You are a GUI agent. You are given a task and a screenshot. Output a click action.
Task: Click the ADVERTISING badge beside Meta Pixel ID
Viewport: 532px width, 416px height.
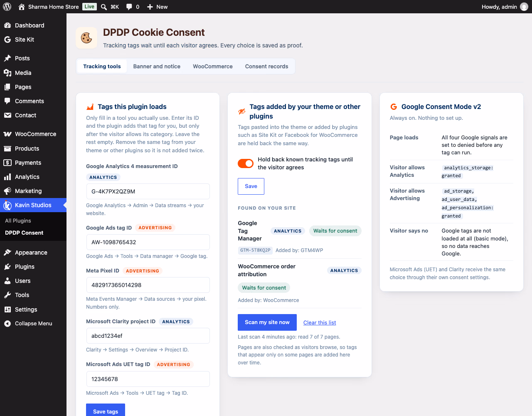tap(143, 271)
